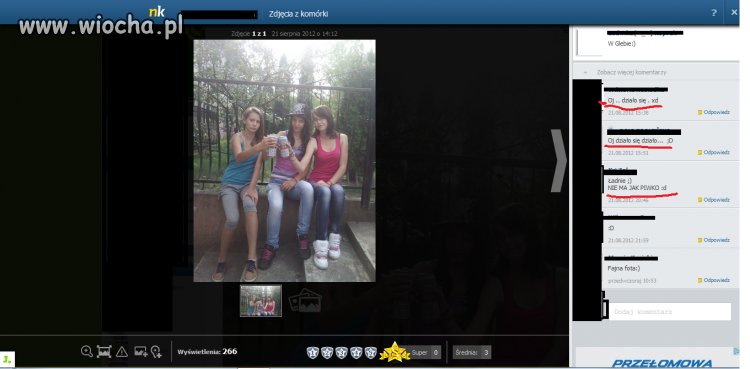Give the gold star Super rating
The width and height of the screenshot is (750, 369).
coord(395,352)
